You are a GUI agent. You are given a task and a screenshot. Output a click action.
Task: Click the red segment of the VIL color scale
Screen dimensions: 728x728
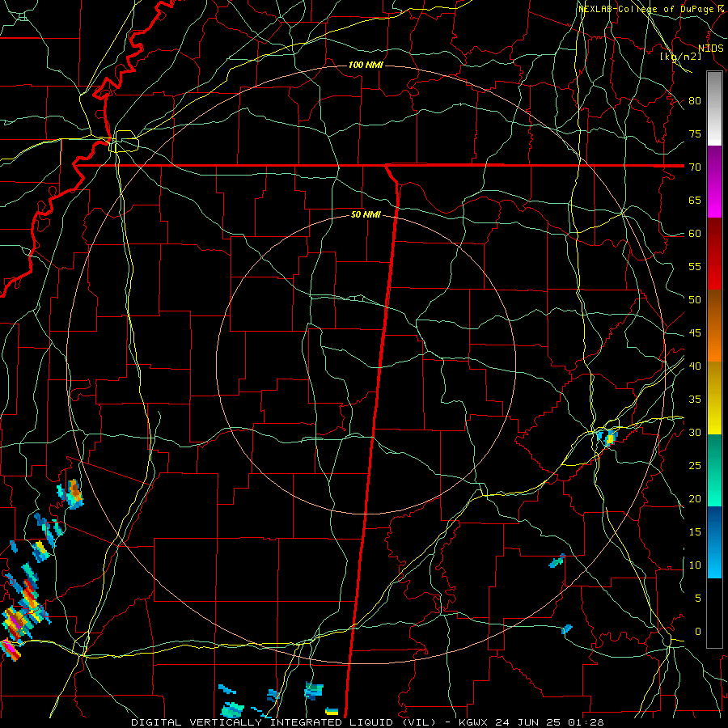coord(714,253)
